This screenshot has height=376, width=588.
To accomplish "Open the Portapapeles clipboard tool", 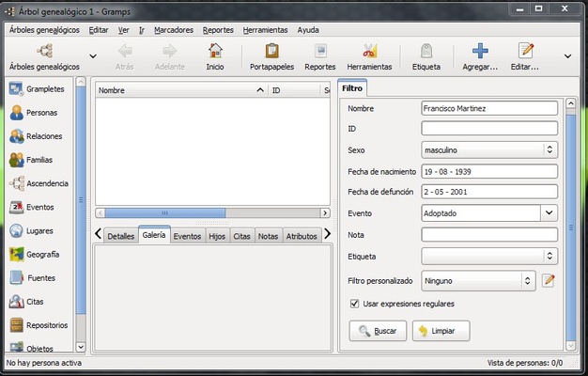I will tap(271, 56).
